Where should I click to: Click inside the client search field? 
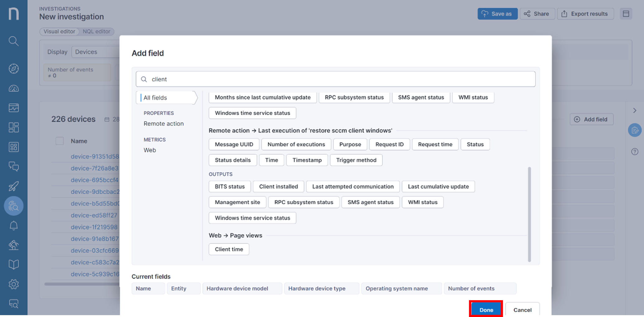(x=335, y=79)
